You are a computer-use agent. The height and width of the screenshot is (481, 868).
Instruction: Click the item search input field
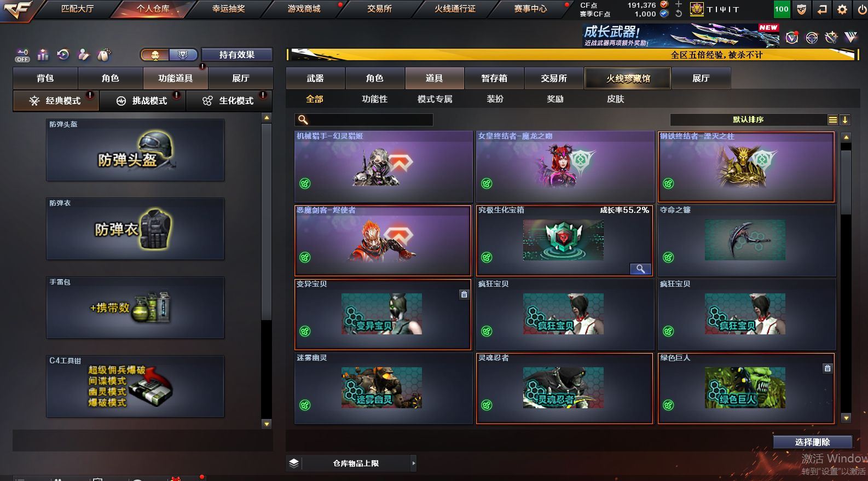tap(364, 120)
